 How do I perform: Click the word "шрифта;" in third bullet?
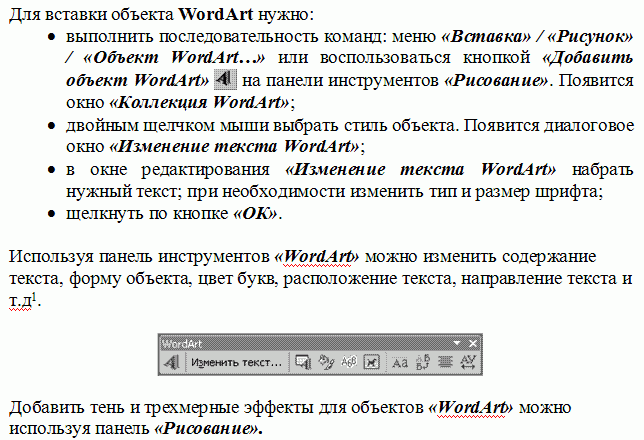coord(569,192)
